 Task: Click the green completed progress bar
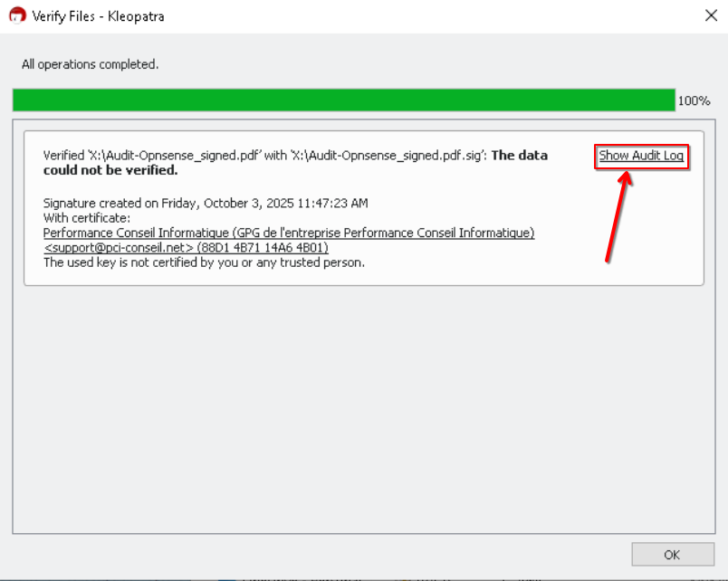[x=343, y=100]
